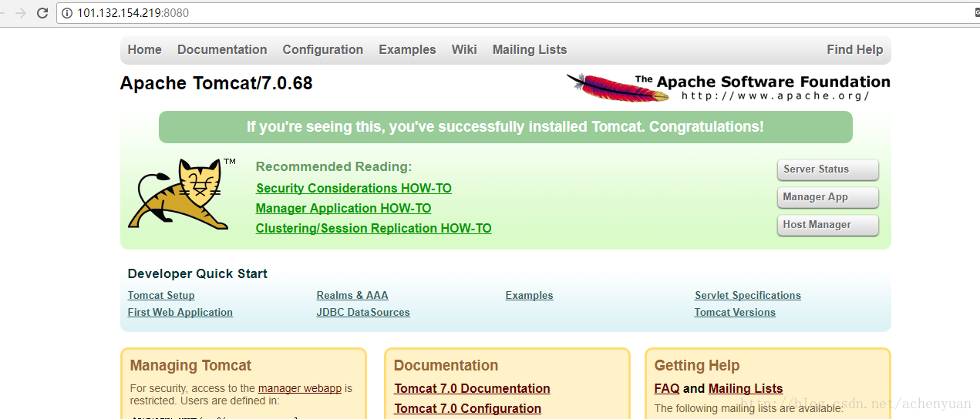The width and height of the screenshot is (980, 419).
Task: Click the Managing Tomcat heading
Action: click(x=190, y=365)
